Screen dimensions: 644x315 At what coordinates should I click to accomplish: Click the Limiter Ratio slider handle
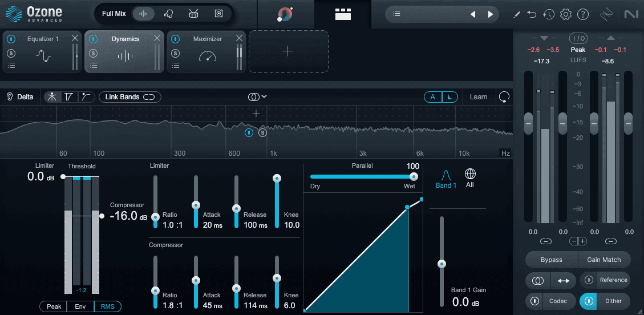(155, 217)
